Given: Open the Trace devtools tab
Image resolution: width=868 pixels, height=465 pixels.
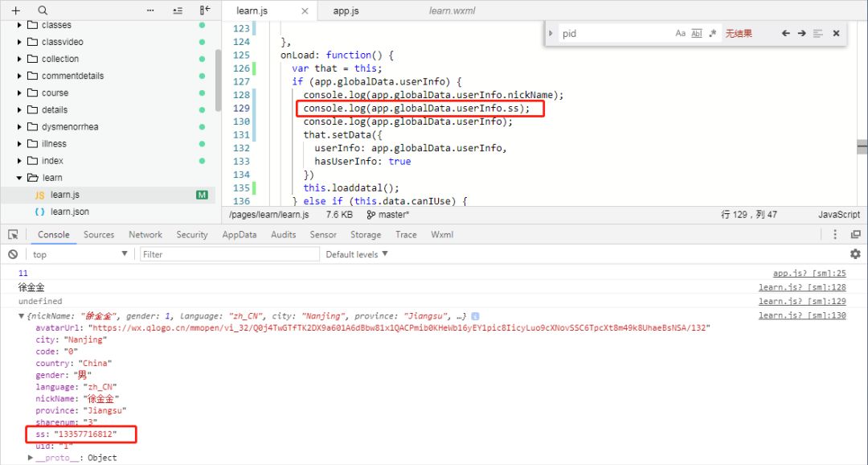Looking at the screenshot, I should click(x=406, y=234).
